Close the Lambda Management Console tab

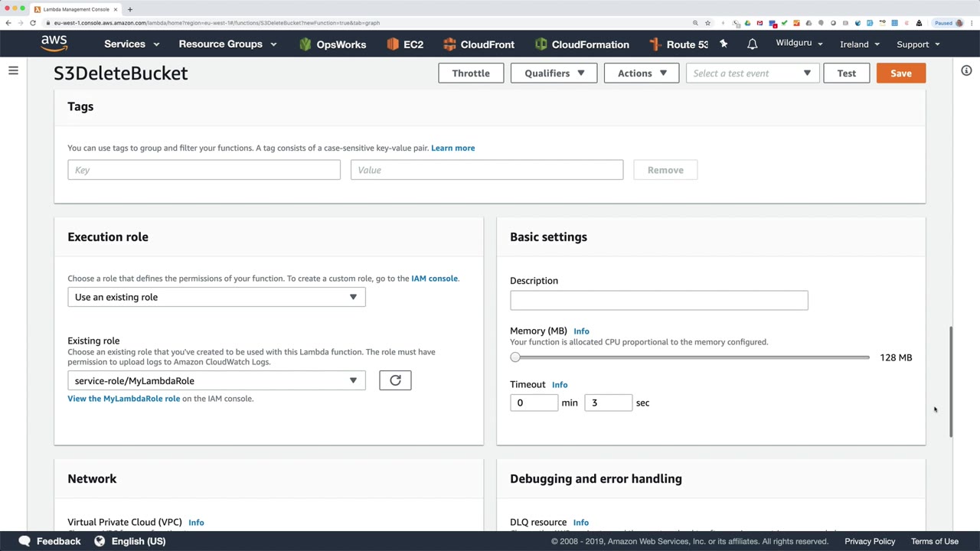tap(116, 9)
